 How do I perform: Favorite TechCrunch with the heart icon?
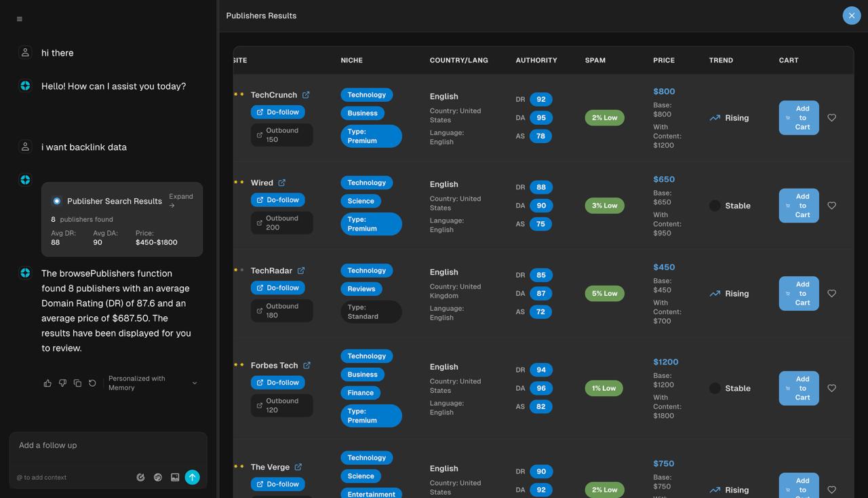pyautogui.click(x=831, y=117)
